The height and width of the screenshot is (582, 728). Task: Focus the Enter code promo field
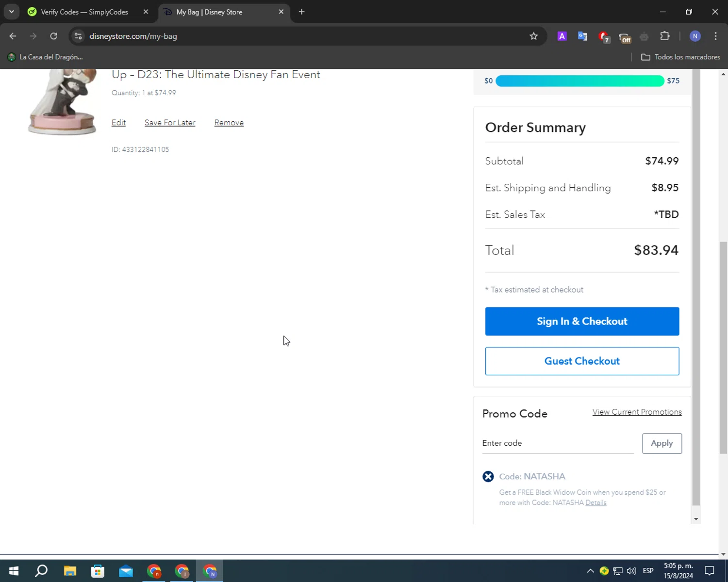558,443
